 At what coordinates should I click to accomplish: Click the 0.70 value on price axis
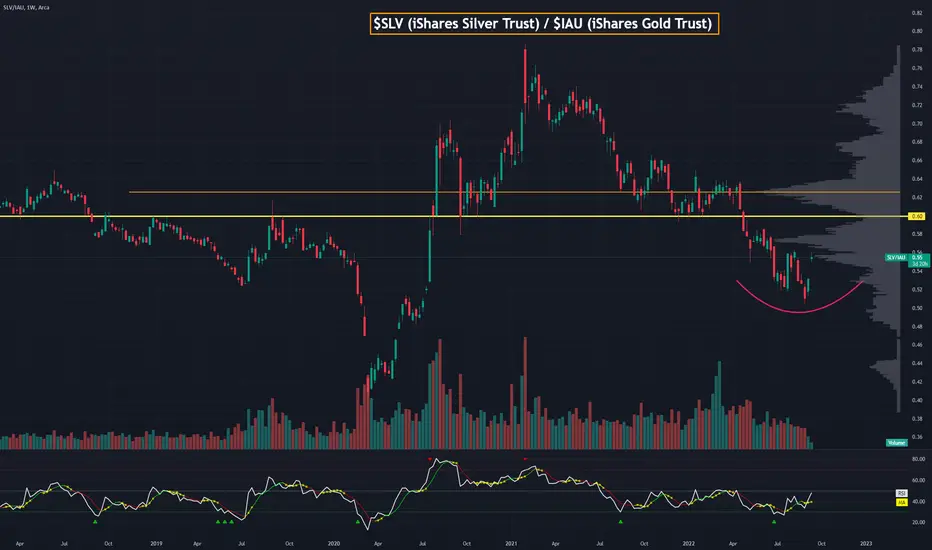pyautogui.click(x=917, y=124)
